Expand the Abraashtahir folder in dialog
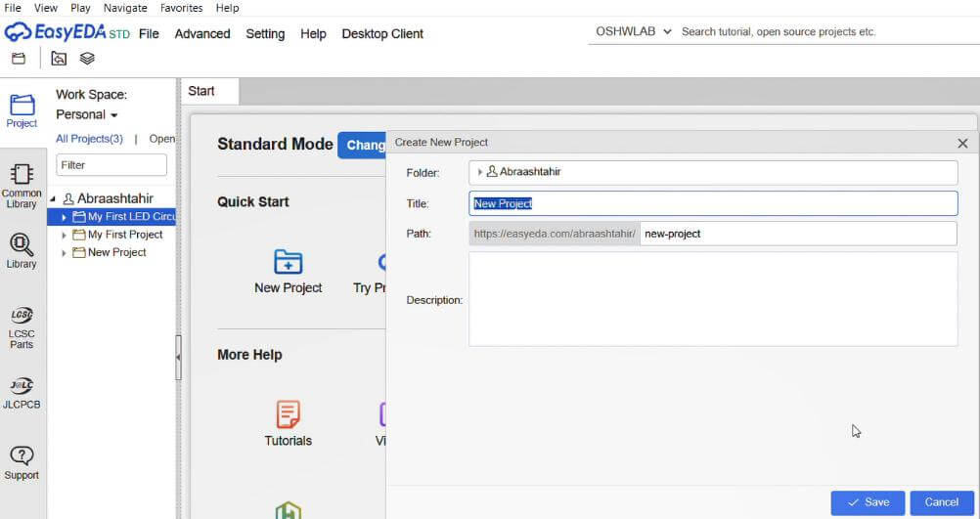Image resolution: width=980 pixels, height=519 pixels. click(479, 172)
